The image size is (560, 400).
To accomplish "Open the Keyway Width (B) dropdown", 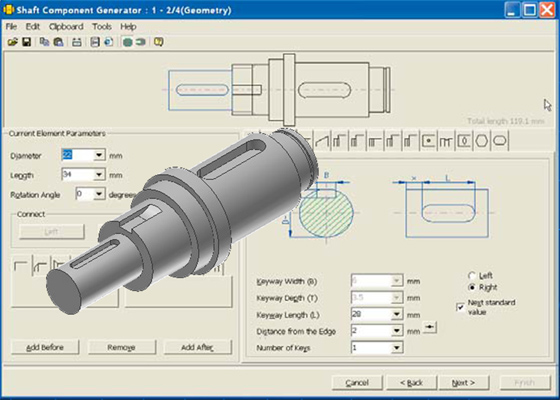I will (397, 281).
